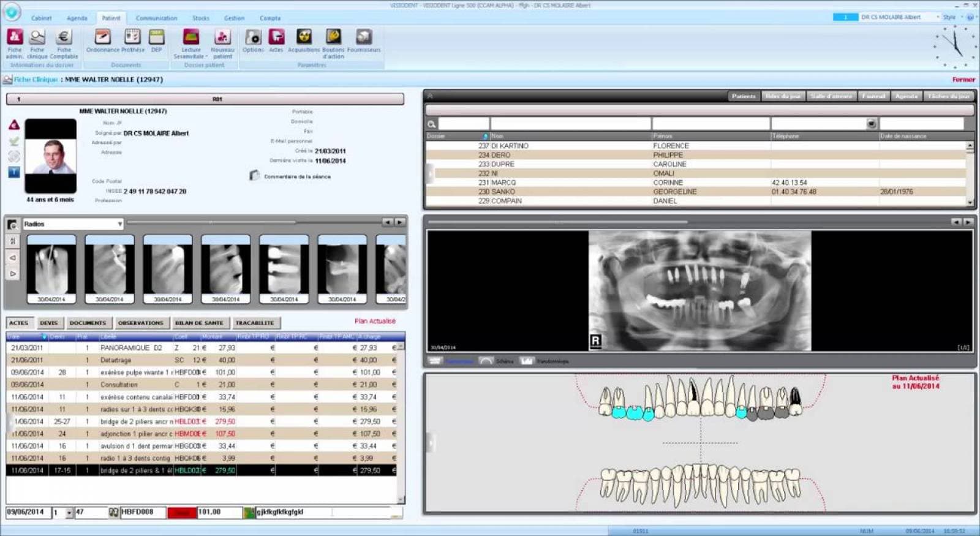This screenshot has height=536, width=980.
Task: Adjust the radio thumbnails size slider
Action: click(x=211, y=222)
